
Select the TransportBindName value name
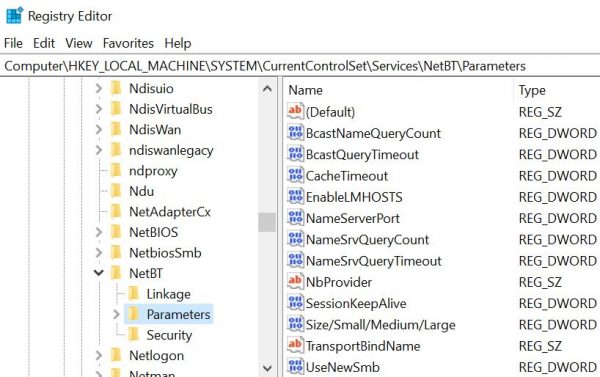tap(363, 346)
